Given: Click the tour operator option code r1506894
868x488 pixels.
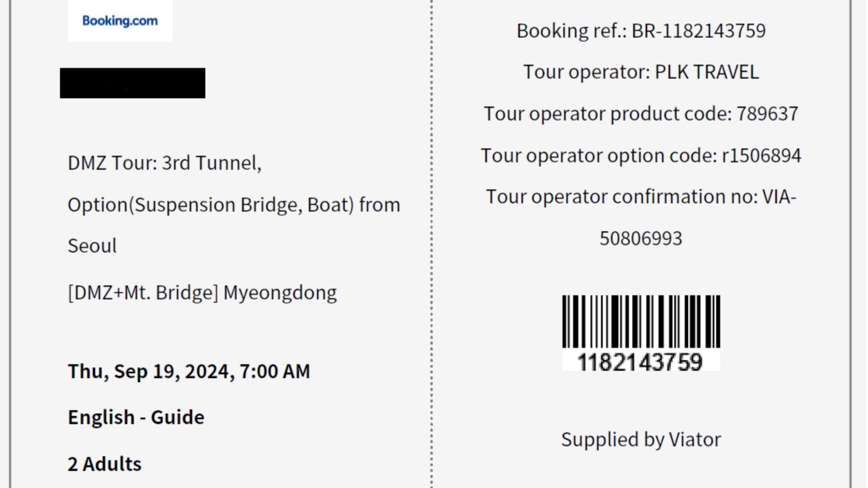Looking at the screenshot, I should click(x=761, y=156).
